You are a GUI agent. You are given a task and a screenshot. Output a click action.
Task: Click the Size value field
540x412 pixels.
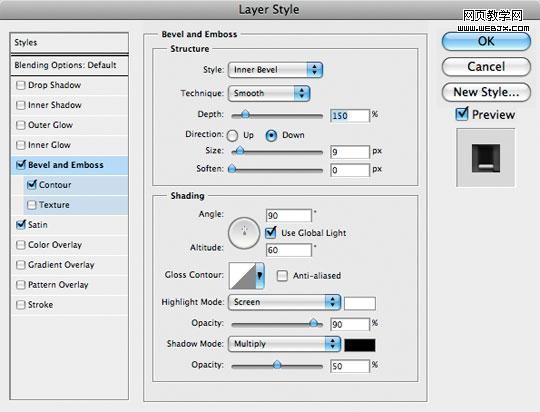point(350,152)
